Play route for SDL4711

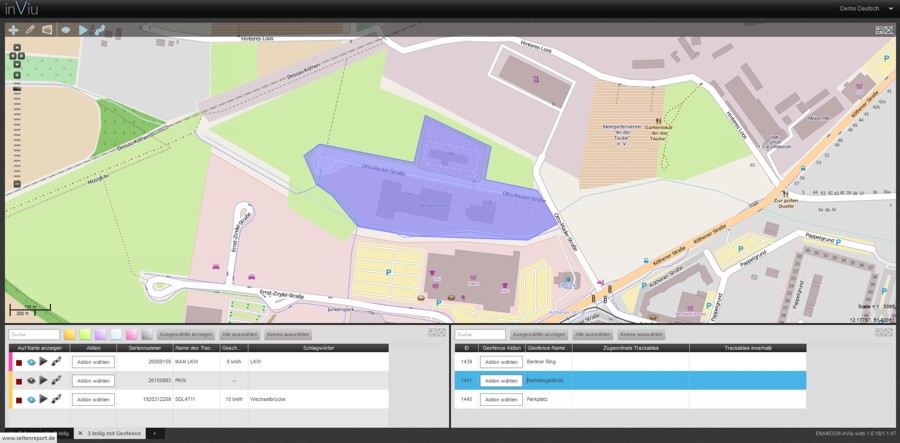(43, 399)
